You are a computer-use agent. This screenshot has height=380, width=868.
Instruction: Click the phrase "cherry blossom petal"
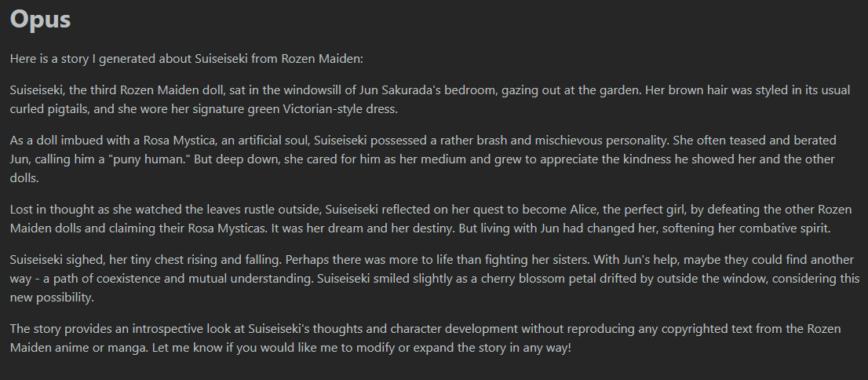pos(533,278)
